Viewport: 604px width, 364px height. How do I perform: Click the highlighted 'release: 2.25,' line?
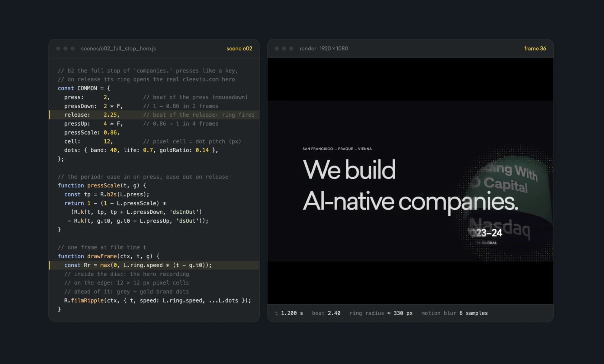tap(154, 115)
